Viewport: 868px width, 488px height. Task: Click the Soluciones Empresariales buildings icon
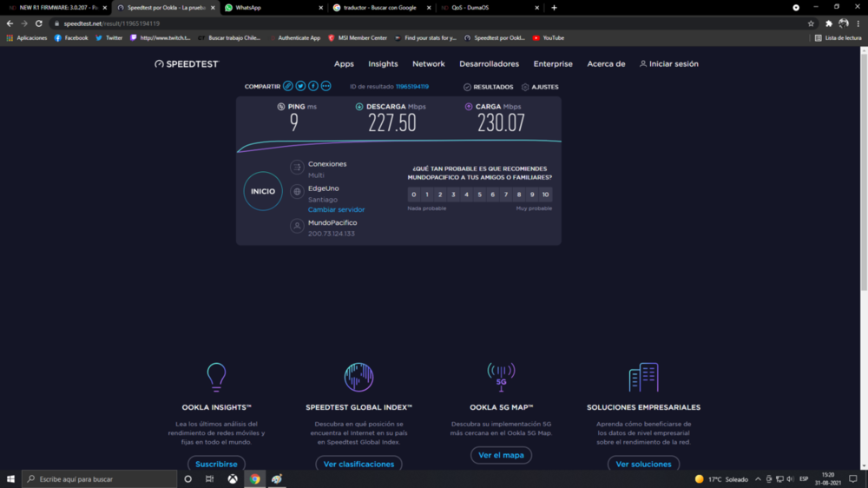coord(643,377)
